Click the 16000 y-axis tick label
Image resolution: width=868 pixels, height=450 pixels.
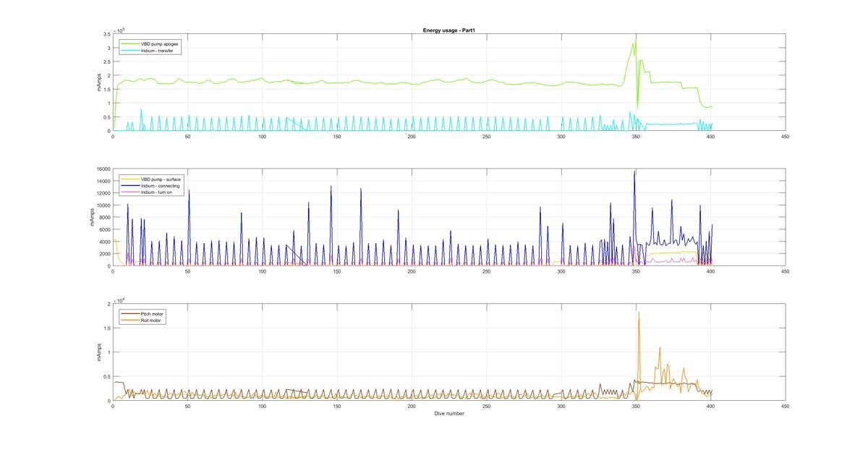point(102,169)
